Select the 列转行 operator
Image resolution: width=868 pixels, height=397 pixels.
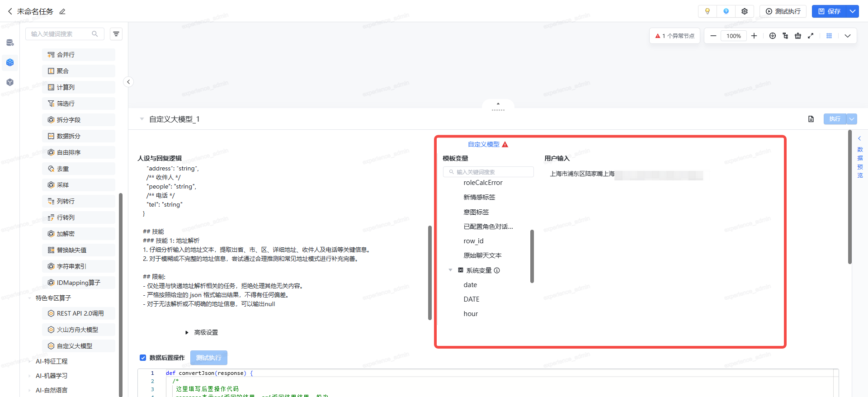click(x=79, y=201)
